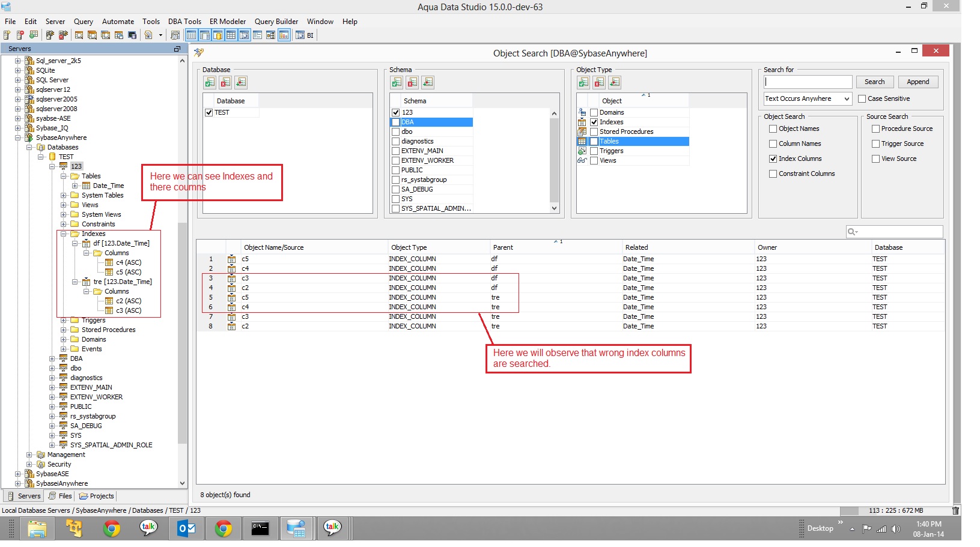980x547 pixels.
Task: Click the Triggers icon in the Object list
Action: pyautogui.click(x=582, y=151)
